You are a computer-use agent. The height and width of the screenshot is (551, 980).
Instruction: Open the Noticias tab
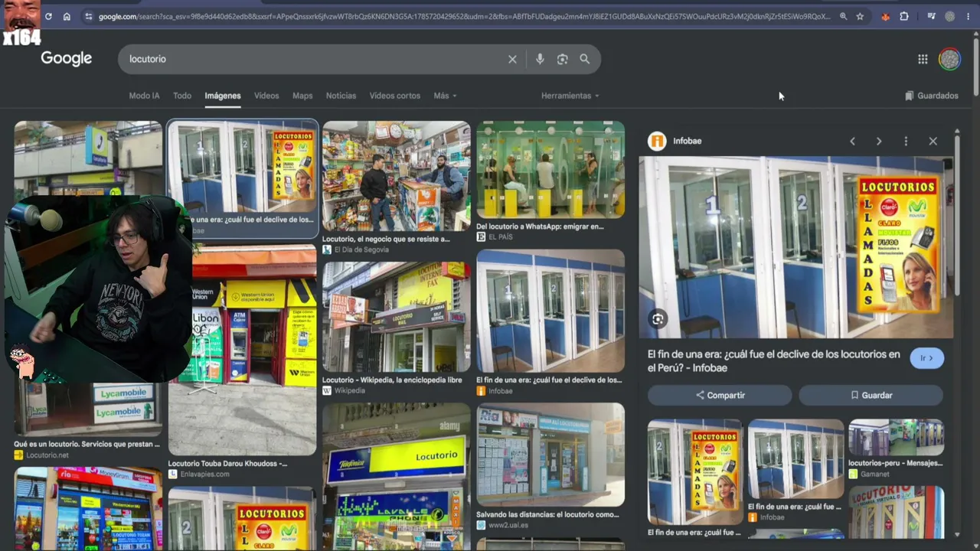[x=341, y=96]
